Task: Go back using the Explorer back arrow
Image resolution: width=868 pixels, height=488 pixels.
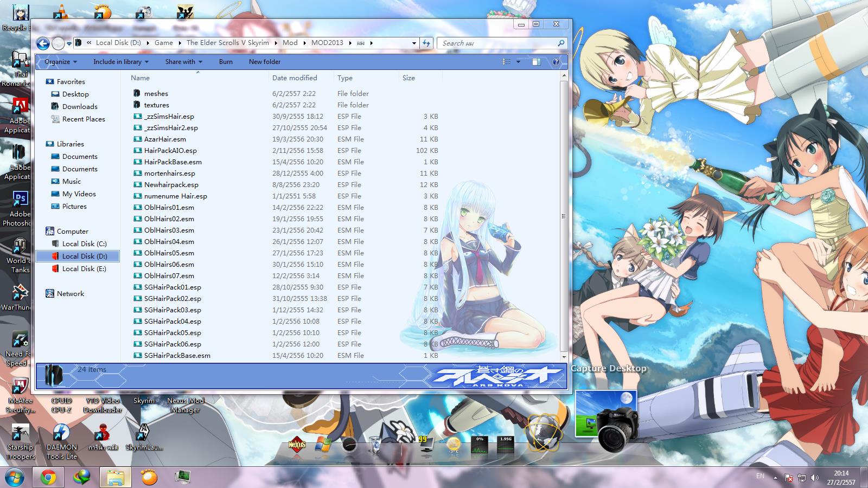Action: coord(43,43)
